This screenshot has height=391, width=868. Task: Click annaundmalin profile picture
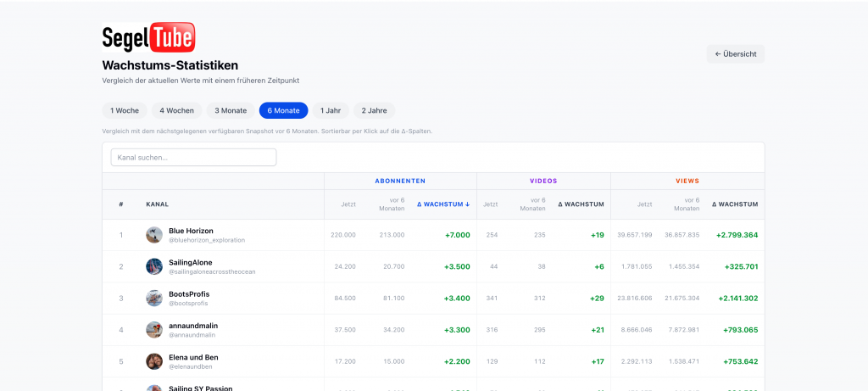click(154, 330)
